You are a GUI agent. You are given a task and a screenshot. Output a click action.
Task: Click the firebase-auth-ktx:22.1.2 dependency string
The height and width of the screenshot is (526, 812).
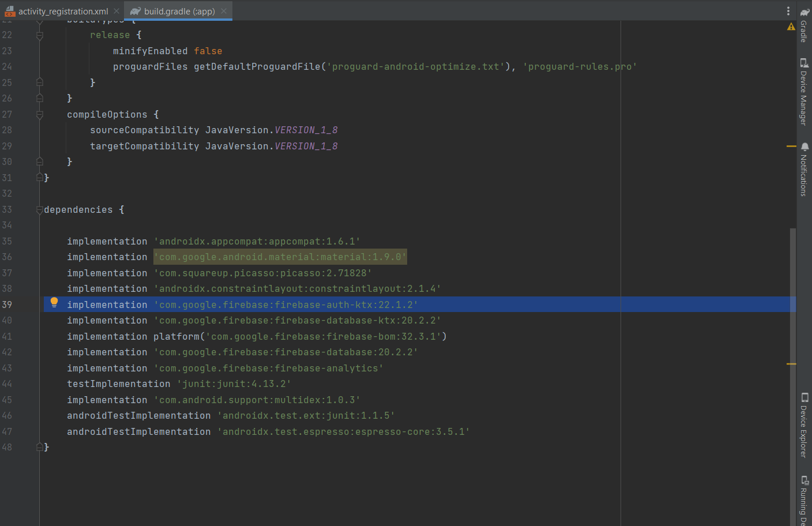[286, 305]
